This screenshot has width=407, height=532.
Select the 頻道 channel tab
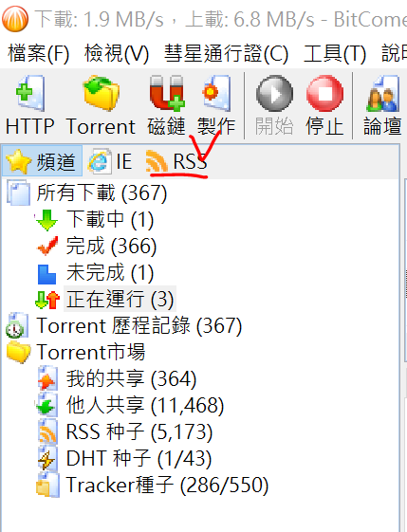tap(42, 161)
